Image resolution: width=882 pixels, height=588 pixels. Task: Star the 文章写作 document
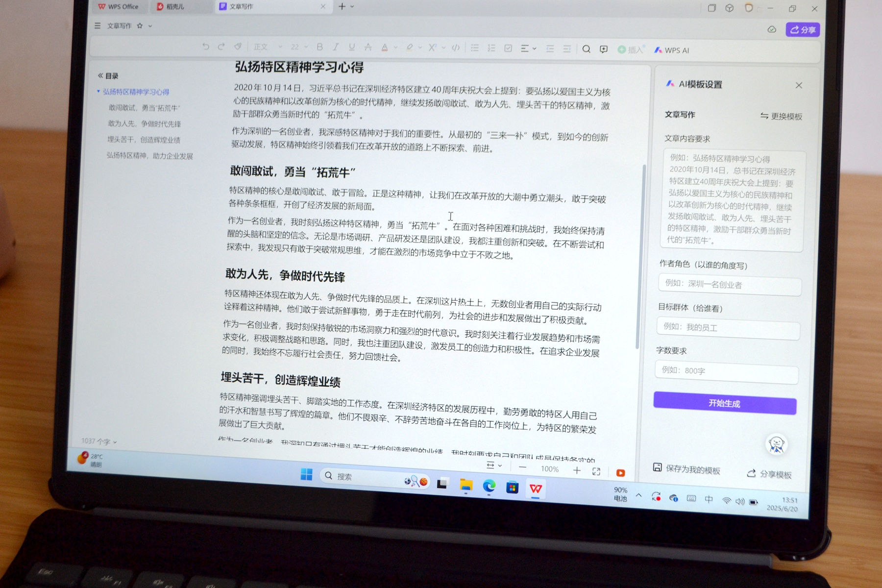click(140, 25)
